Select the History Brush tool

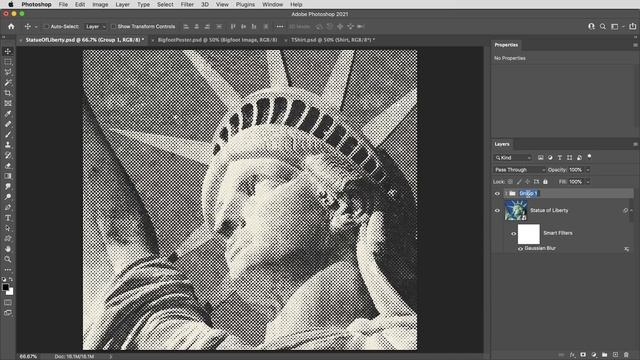(8, 156)
